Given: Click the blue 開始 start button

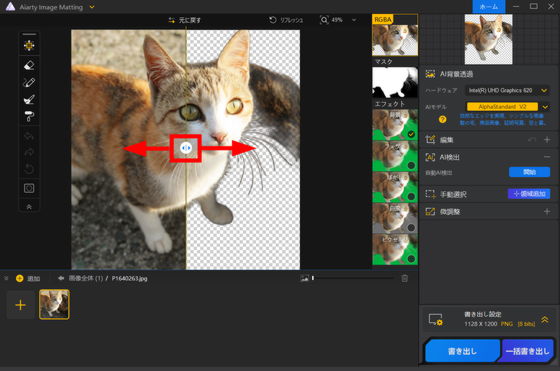Looking at the screenshot, I should (529, 172).
